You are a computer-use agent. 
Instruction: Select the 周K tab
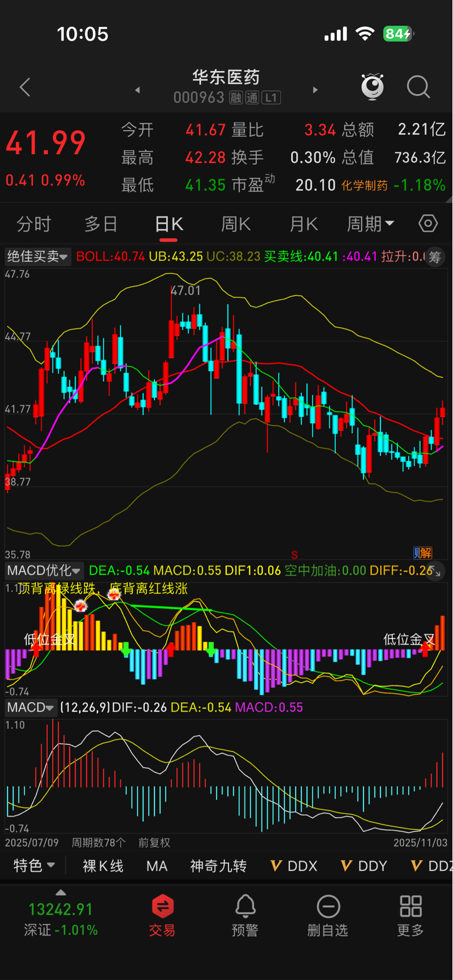(236, 224)
